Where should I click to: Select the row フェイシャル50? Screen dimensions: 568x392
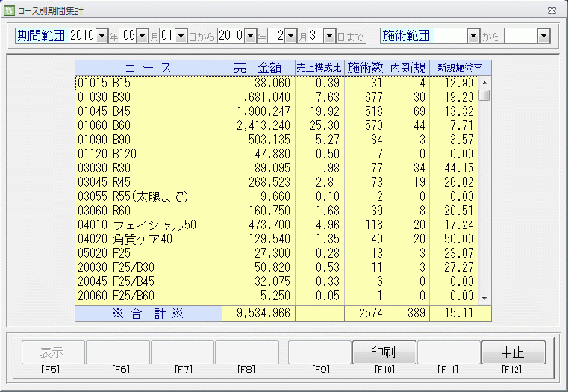pos(277,225)
